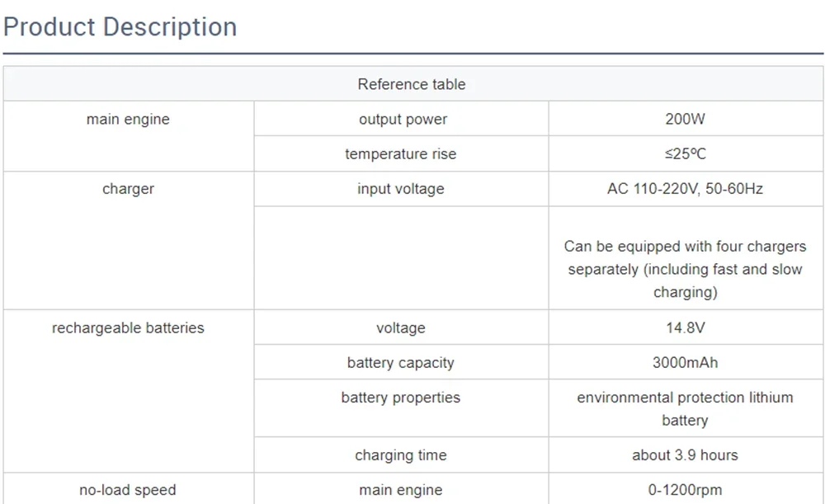Click the Product Description heading
Screen dimensions: 825x504
point(120,27)
